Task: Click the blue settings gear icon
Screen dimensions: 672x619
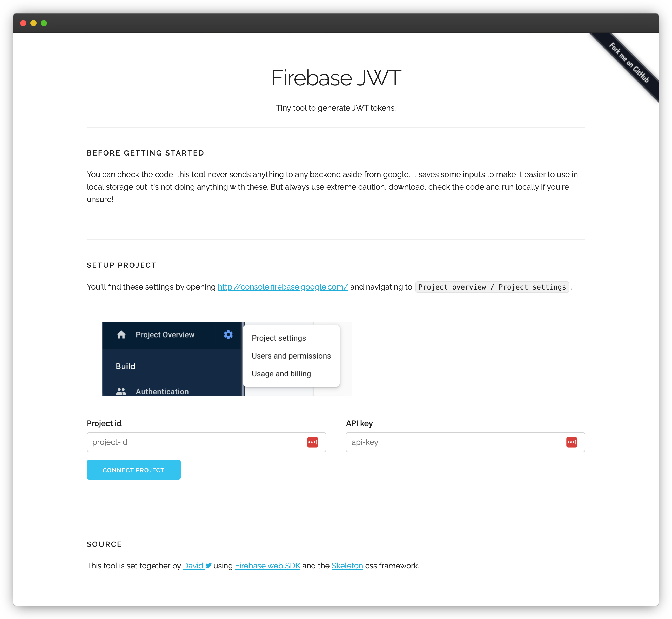Action: [x=228, y=335]
